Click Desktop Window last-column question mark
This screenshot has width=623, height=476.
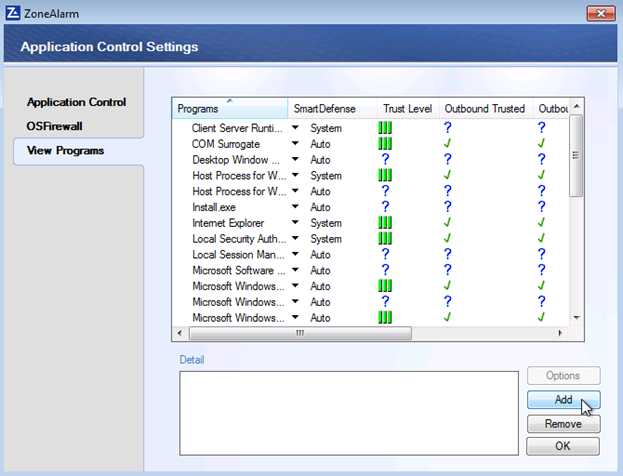[541, 160]
